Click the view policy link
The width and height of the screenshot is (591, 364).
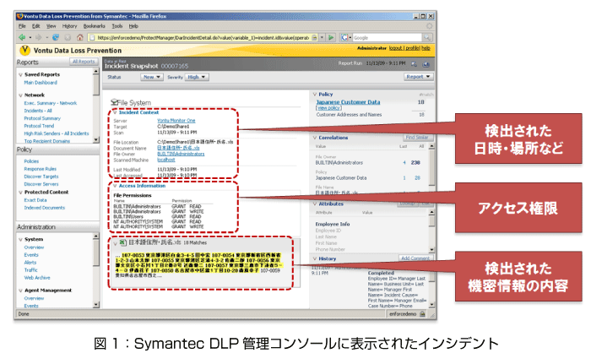pyautogui.click(x=328, y=108)
